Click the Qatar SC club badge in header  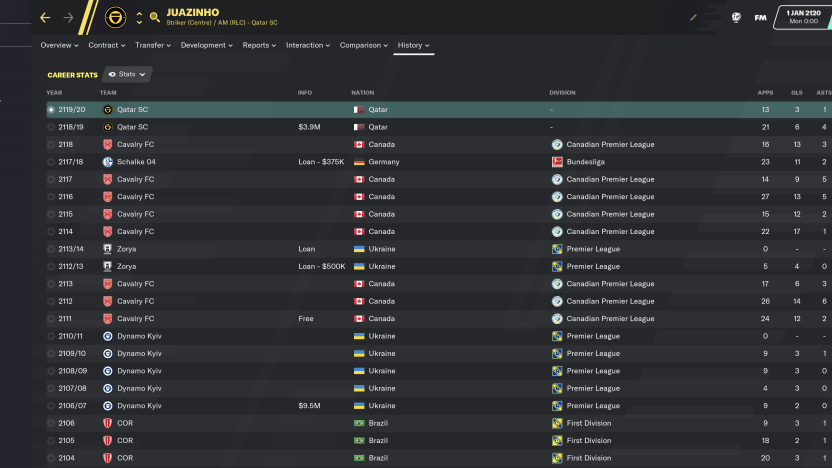(x=115, y=17)
